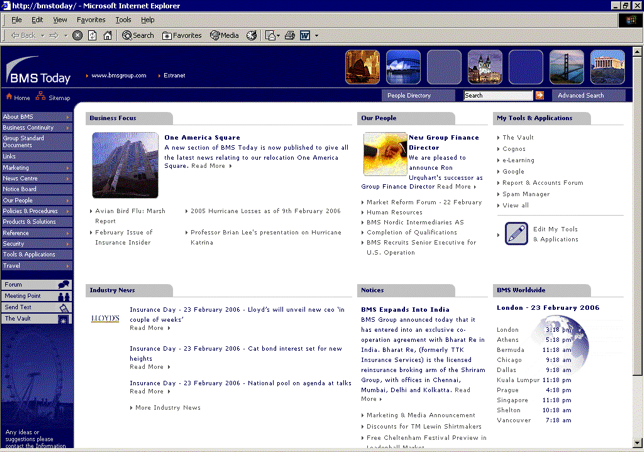Expand the About BMS menu
The width and height of the screenshot is (644, 452).
[36, 117]
